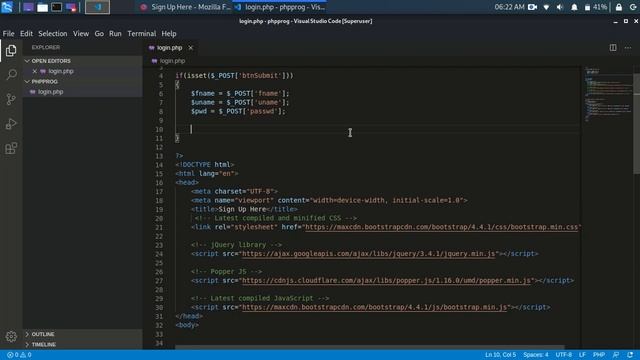The height and width of the screenshot is (360, 640).
Task: Launch the terminal emulator from the panel
Action: point(56,7)
